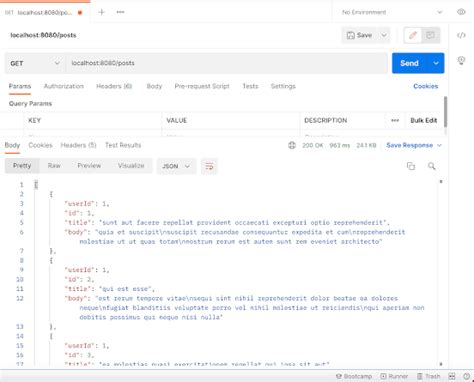Open the request info lightbulb icon
The height and width of the screenshot is (382, 474).
click(461, 60)
